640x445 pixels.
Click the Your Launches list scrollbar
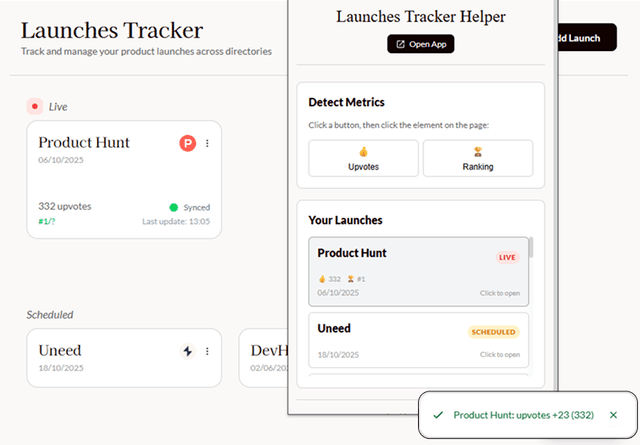tap(531, 247)
